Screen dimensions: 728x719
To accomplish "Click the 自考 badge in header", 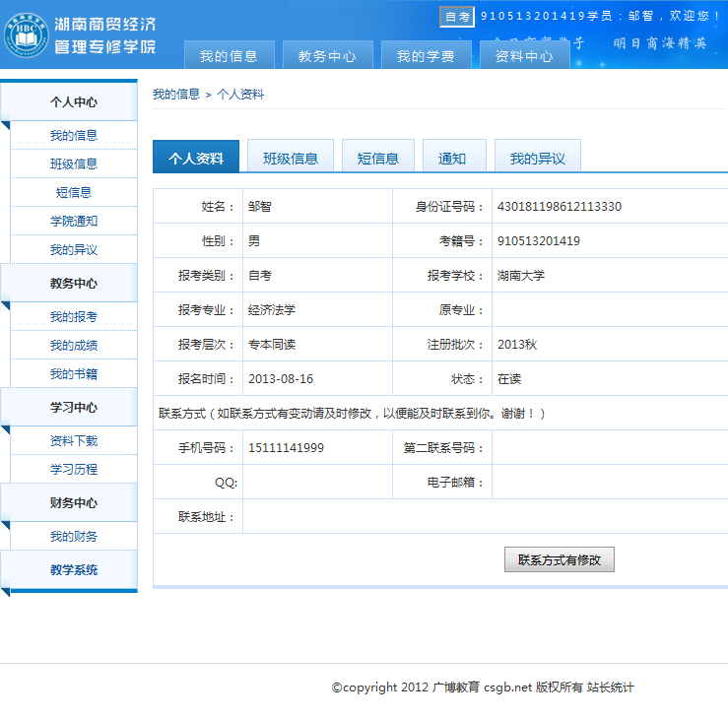I will tap(457, 17).
